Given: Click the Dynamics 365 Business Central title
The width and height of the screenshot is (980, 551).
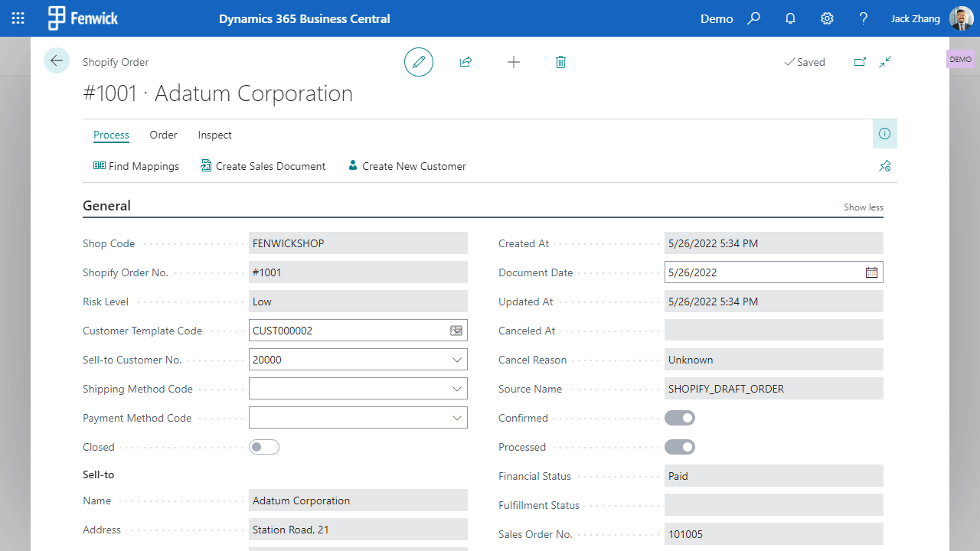Looking at the screenshot, I should (x=305, y=18).
